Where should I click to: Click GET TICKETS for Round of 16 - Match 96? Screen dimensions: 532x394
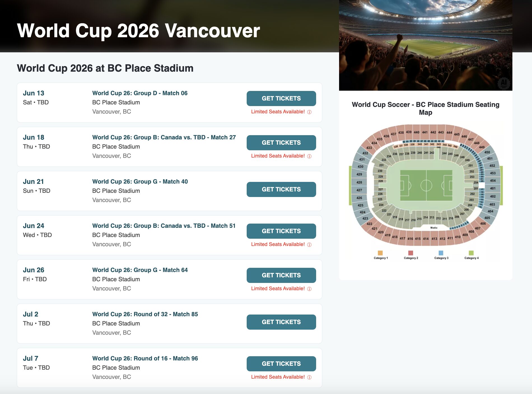pos(281,363)
